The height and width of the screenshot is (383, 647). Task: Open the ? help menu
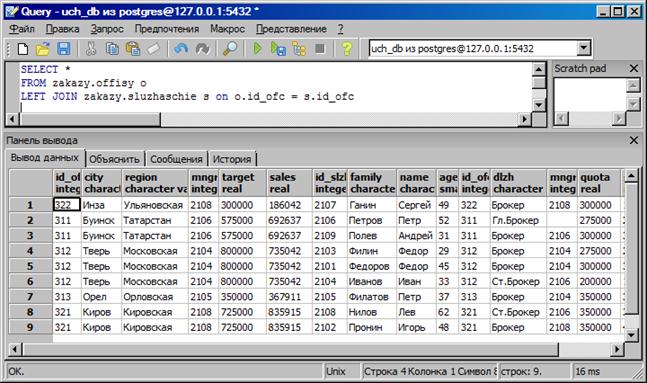click(x=340, y=29)
